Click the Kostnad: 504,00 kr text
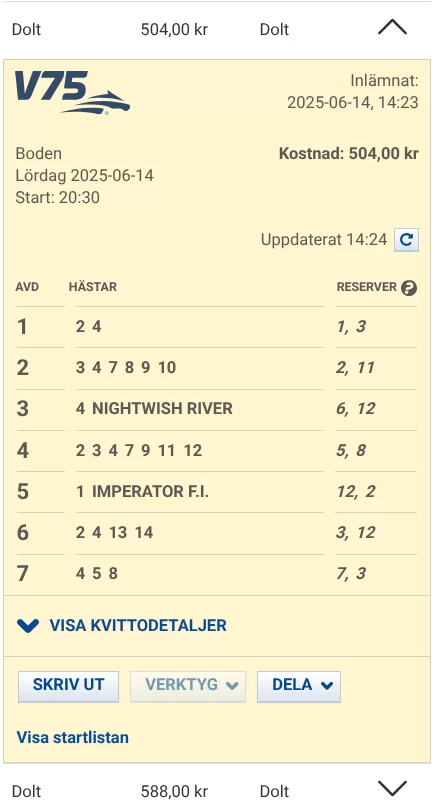 (x=349, y=154)
